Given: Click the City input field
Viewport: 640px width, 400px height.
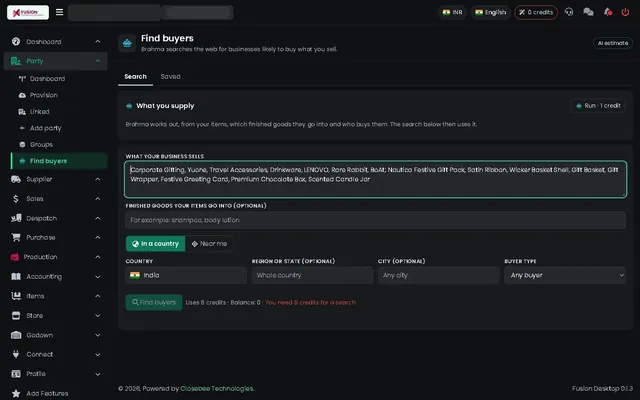Looking at the screenshot, I should [x=439, y=276].
